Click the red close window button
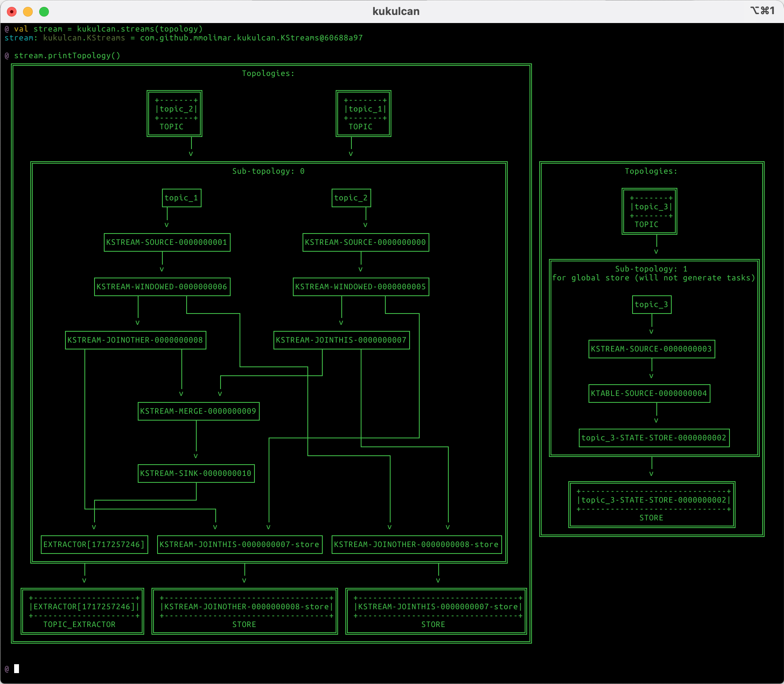The height and width of the screenshot is (684, 784). [x=12, y=12]
